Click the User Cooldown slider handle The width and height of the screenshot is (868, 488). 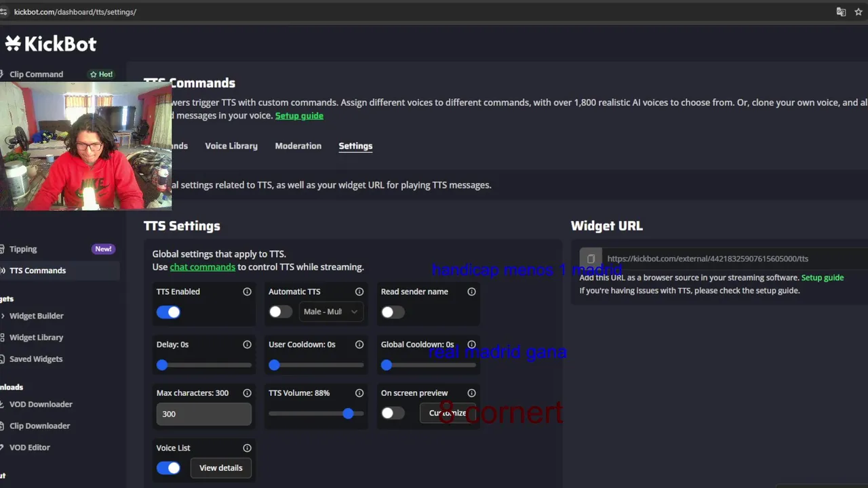click(274, 365)
